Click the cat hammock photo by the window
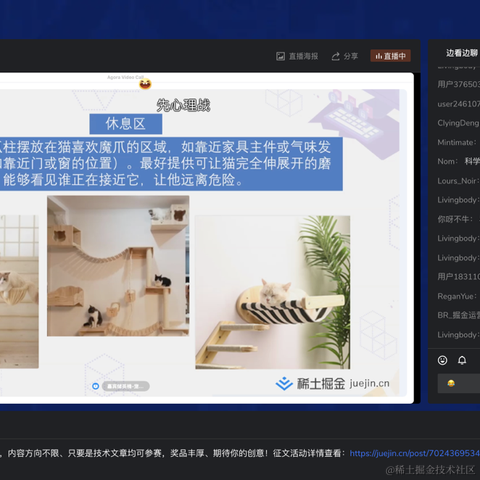Viewport: 480px width, 480px height. click(x=19, y=292)
